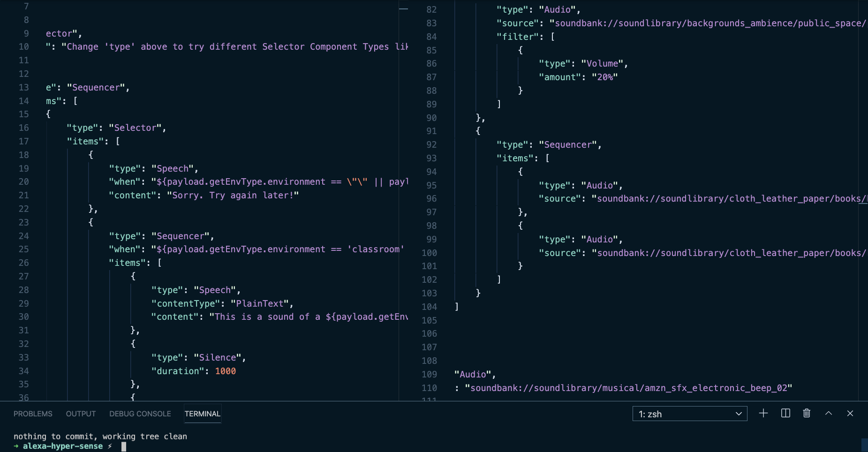Viewport: 868px width, 452px height.
Task: Click line number 92 in right editor
Action: 431,144
